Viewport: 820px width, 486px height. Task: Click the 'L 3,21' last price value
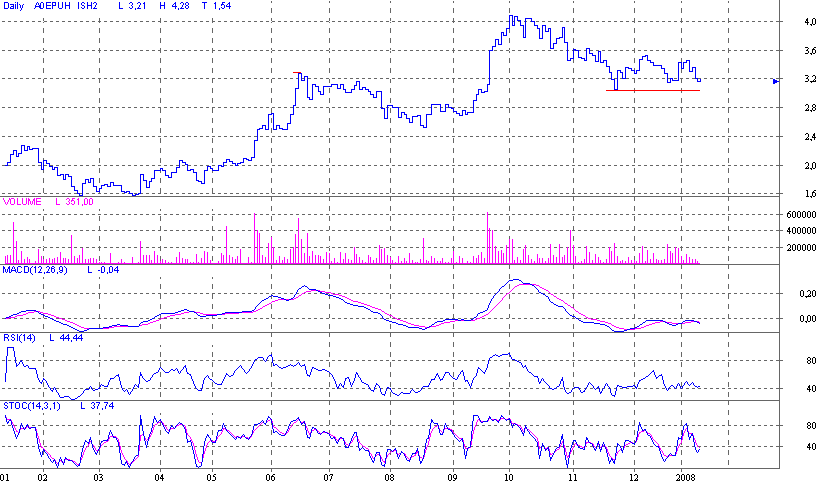[132, 6]
